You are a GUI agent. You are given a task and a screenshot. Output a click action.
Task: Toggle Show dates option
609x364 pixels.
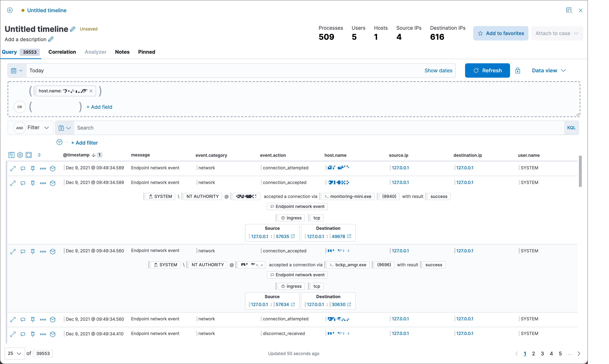(x=438, y=70)
